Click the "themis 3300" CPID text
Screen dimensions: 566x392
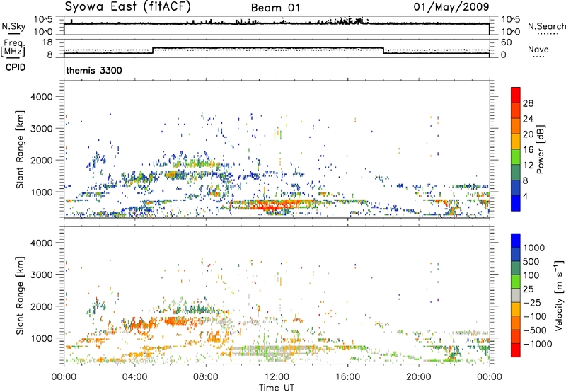[x=94, y=70]
